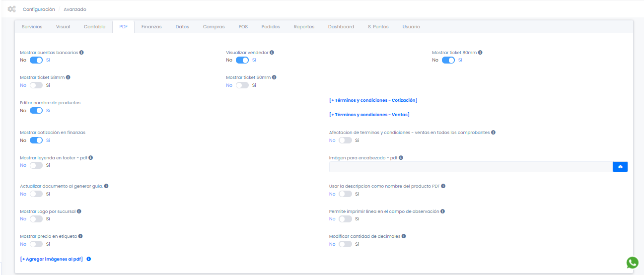
Task: Disable the Editar nombre de productos toggle
Action: point(36,111)
